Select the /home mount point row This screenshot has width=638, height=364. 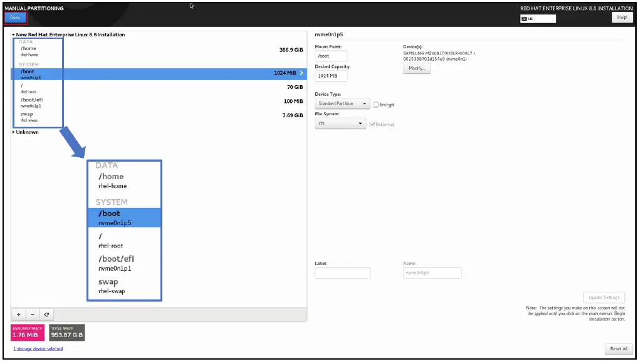click(x=159, y=51)
